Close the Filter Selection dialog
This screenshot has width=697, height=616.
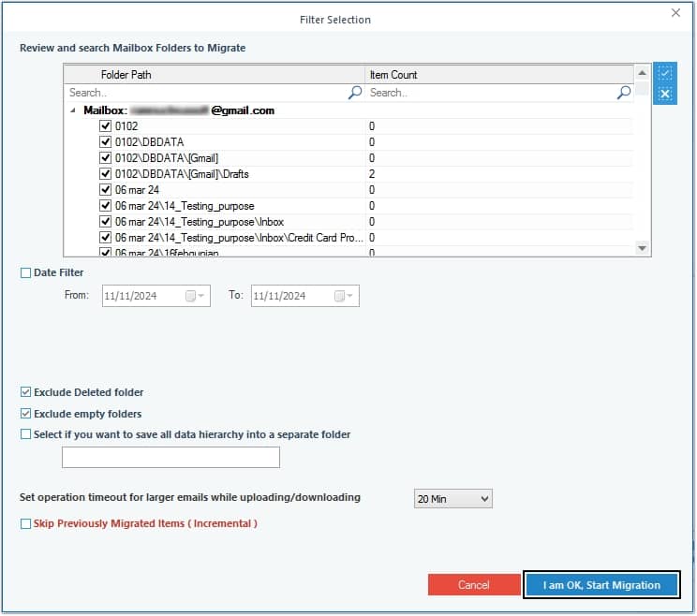pos(675,13)
